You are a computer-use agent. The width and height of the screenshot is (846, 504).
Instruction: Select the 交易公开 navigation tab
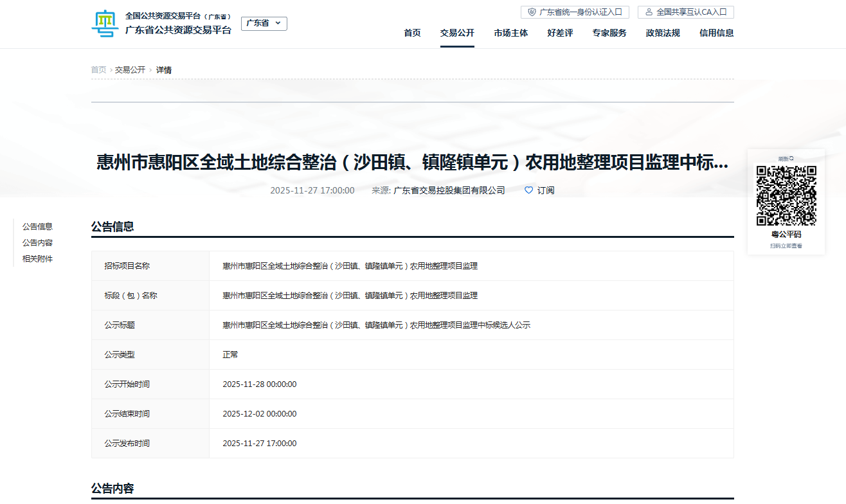[x=457, y=33]
